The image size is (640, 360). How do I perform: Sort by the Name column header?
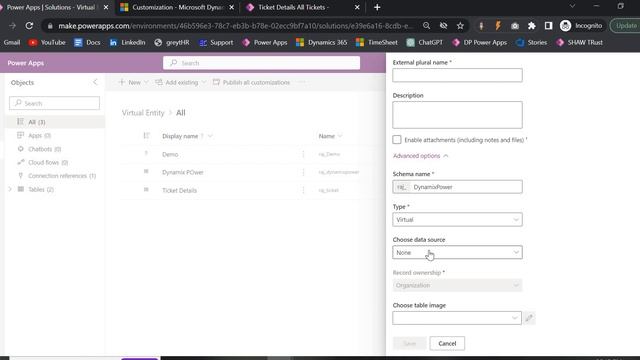point(330,136)
